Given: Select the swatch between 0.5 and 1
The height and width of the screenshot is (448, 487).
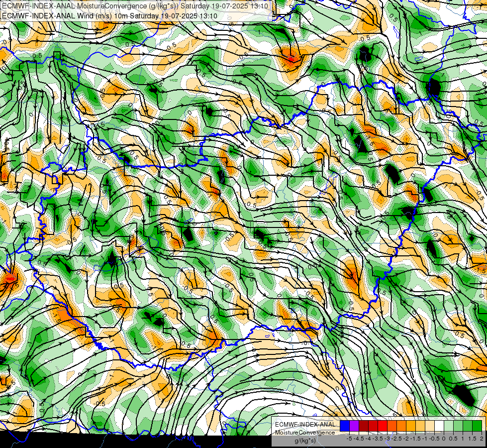Looking at the screenshot, I should click(458, 426).
